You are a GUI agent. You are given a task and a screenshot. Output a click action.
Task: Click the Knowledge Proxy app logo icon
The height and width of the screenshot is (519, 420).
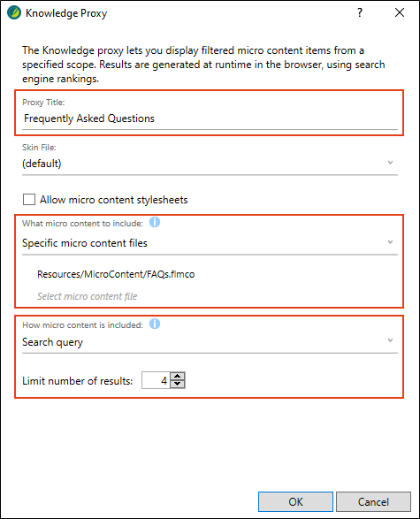(x=14, y=13)
